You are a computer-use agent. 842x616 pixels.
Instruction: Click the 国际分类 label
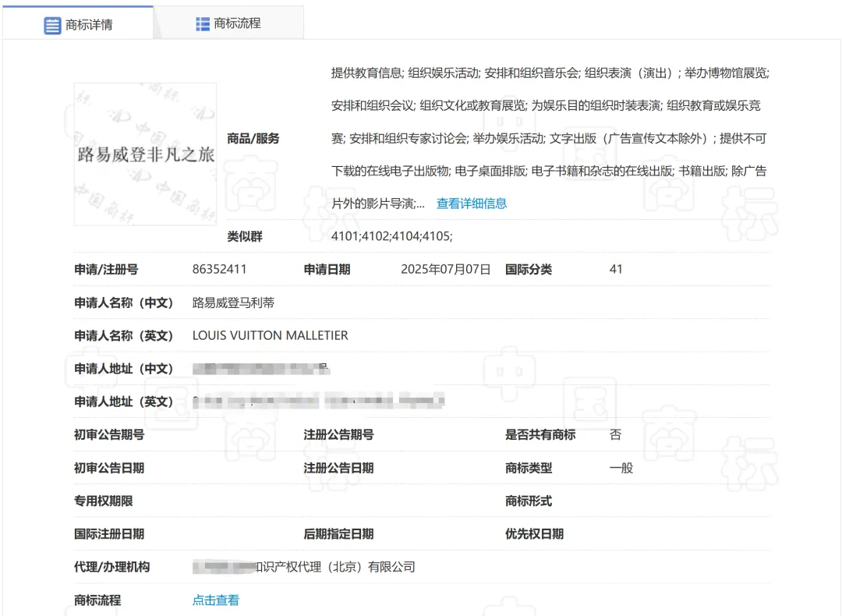529,270
